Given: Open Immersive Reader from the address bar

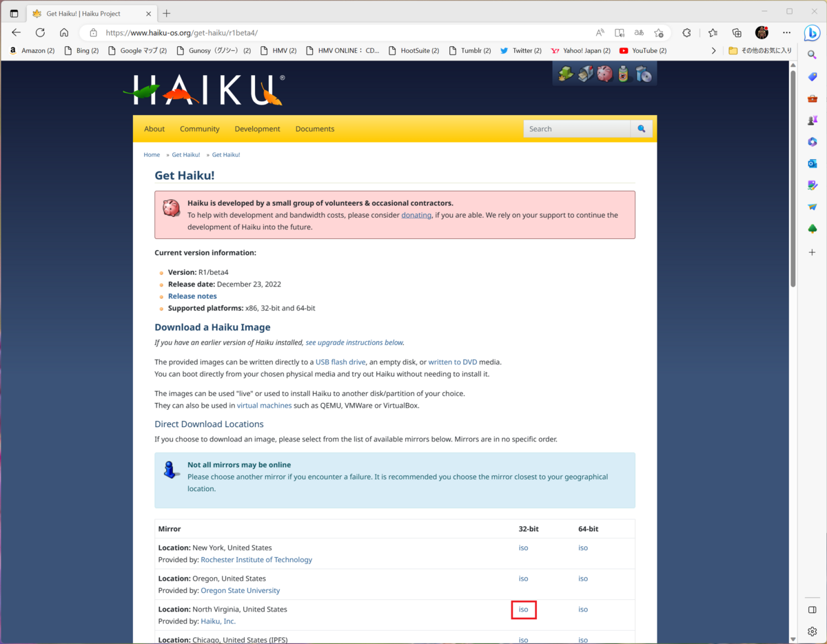Looking at the screenshot, I should [x=620, y=32].
